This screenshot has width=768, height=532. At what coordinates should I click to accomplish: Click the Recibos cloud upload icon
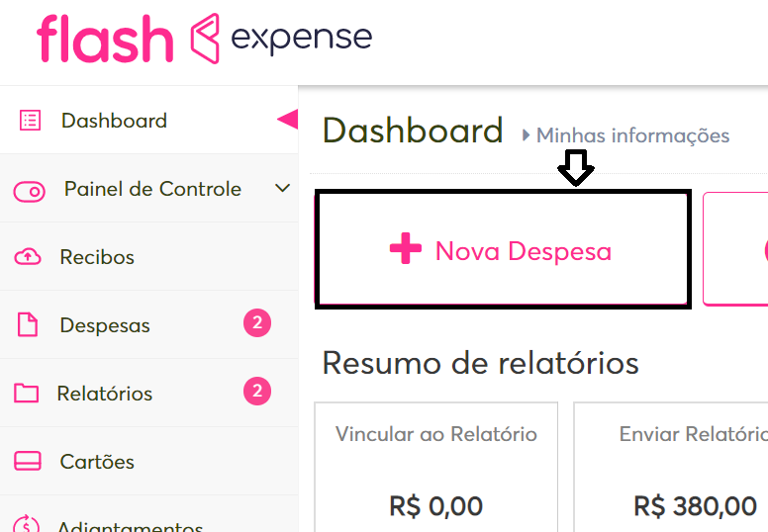click(x=28, y=257)
